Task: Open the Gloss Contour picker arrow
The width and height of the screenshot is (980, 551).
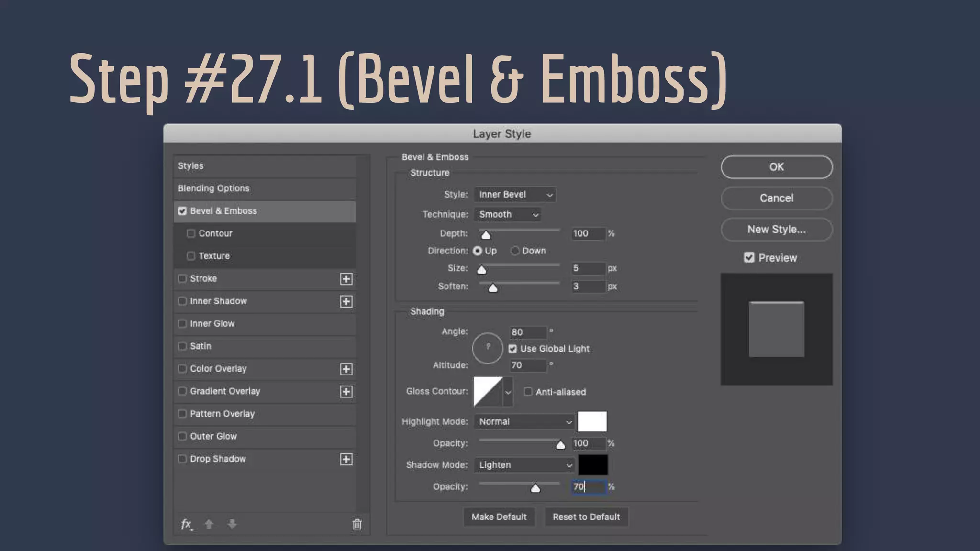Action: click(x=508, y=392)
